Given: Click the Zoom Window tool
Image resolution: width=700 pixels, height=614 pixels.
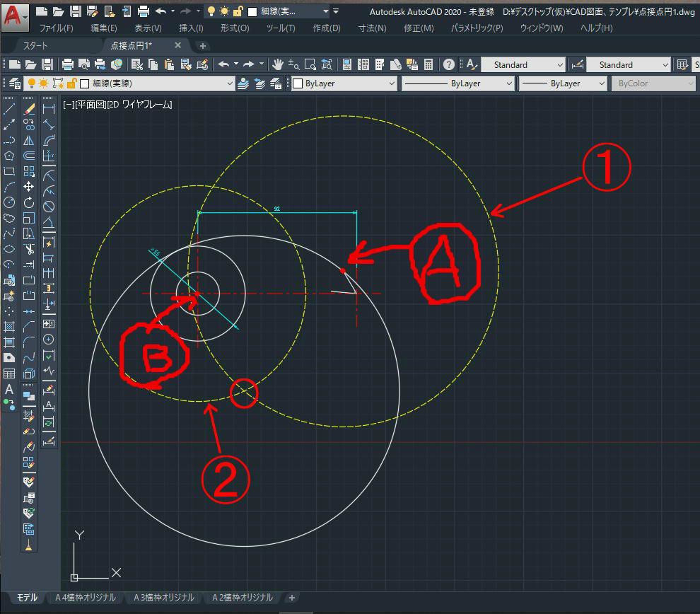Looking at the screenshot, I should pyautogui.click(x=310, y=65).
